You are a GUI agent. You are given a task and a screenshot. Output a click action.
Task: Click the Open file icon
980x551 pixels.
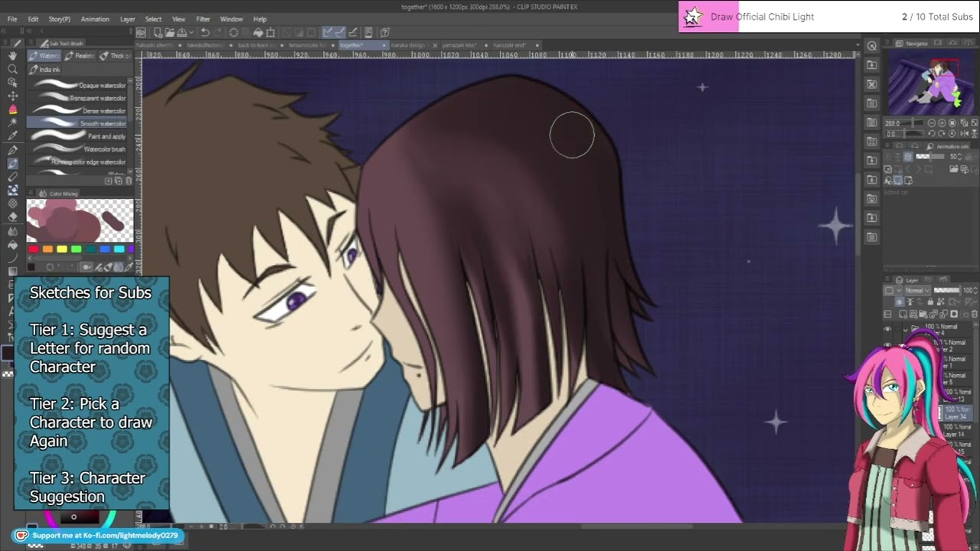click(169, 32)
